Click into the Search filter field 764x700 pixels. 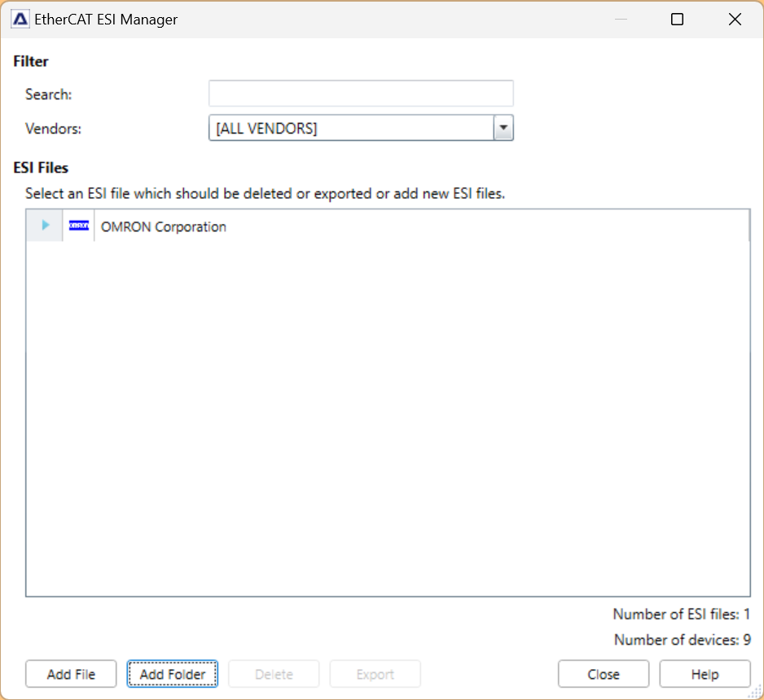click(361, 94)
